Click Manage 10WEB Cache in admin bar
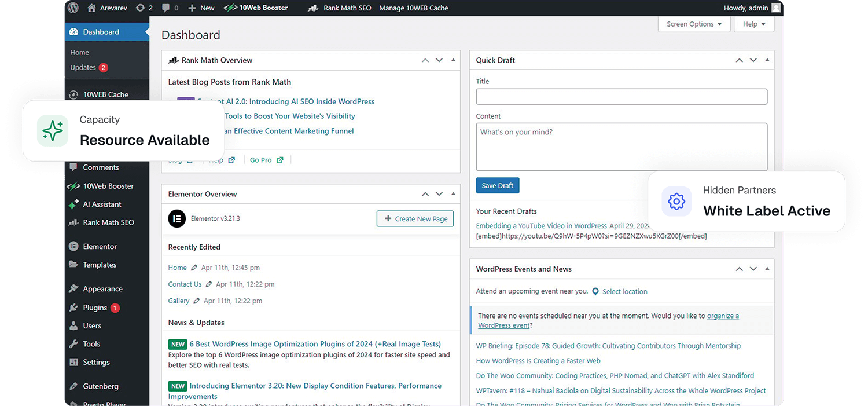This screenshot has height=406, width=868. click(413, 8)
